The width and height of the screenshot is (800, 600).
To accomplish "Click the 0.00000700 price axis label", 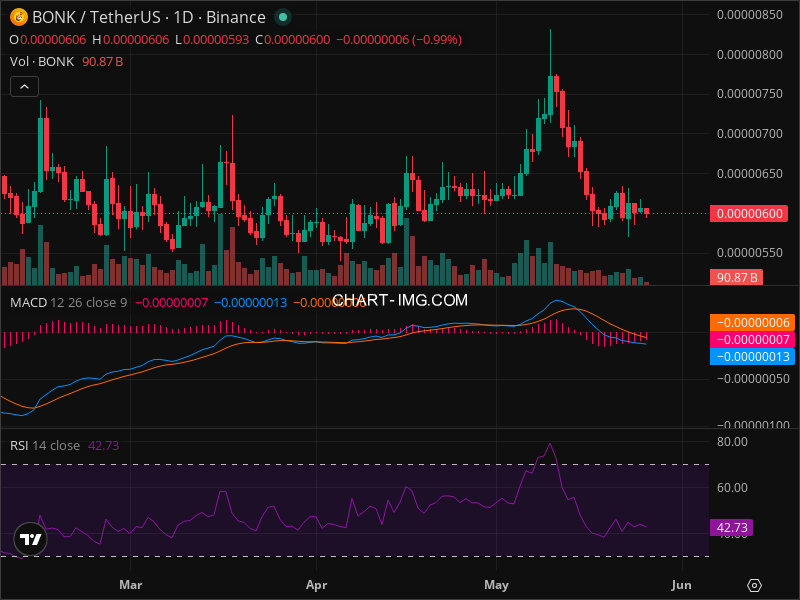I will (x=749, y=134).
